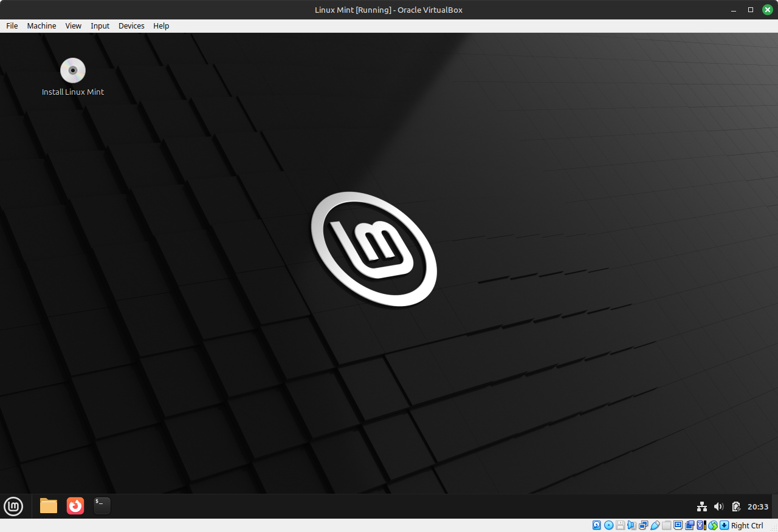
Task: Open the Install Linux Mint desktop icon
Action: point(73,77)
